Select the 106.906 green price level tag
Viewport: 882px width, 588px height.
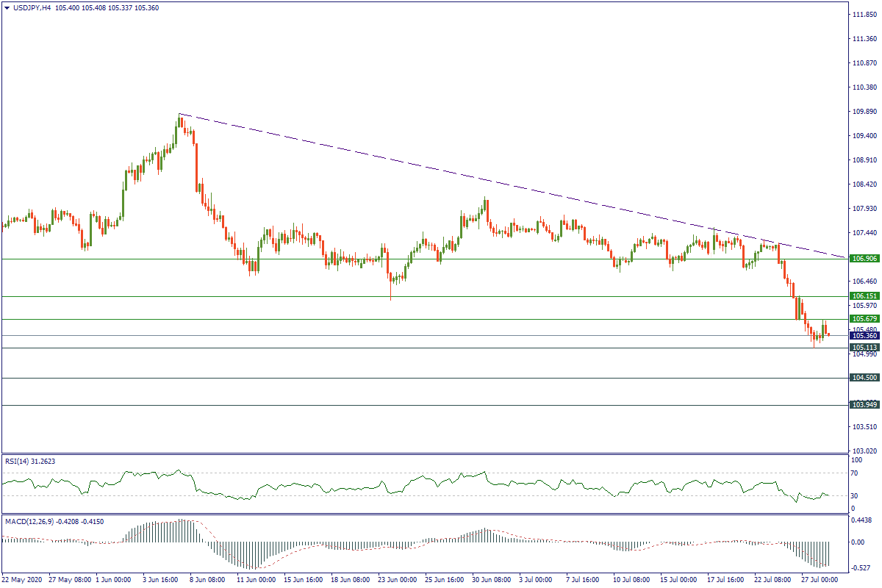(864, 259)
